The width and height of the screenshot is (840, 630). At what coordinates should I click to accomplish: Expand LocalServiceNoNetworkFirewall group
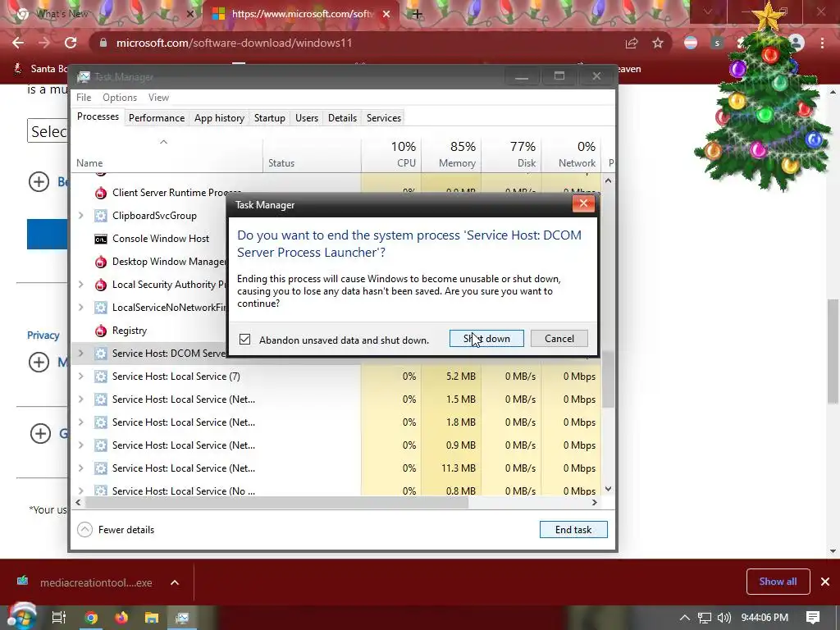click(81, 308)
